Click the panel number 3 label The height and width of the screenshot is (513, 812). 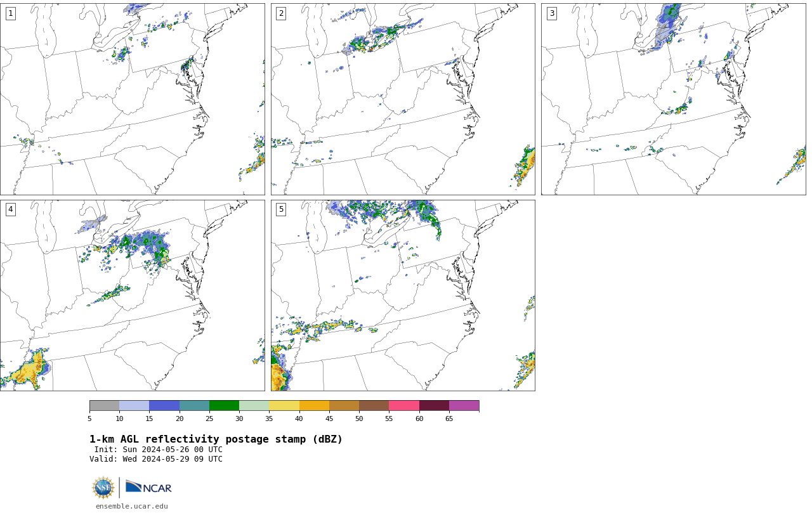(551, 13)
